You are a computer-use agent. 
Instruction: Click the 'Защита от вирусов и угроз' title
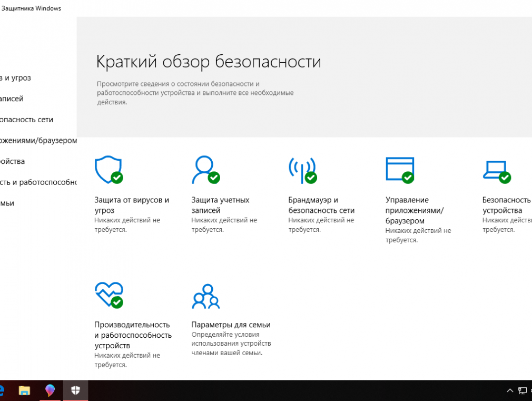pyautogui.click(x=132, y=205)
